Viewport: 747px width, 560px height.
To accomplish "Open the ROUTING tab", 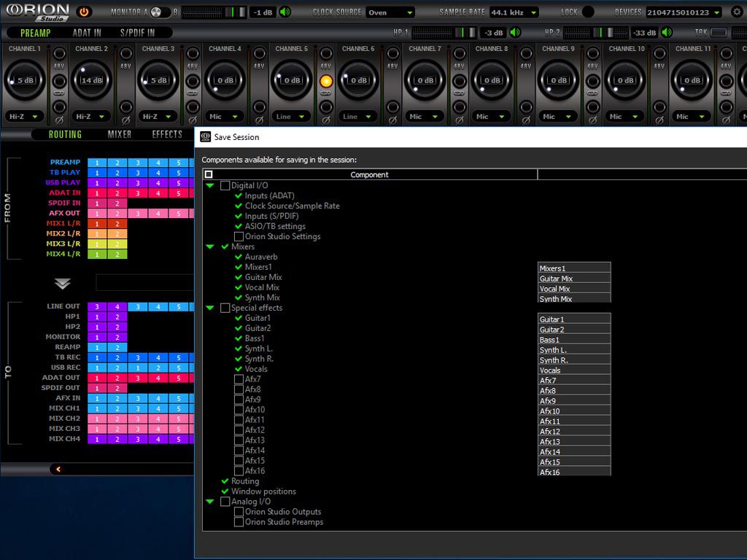I will pyautogui.click(x=65, y=135).
